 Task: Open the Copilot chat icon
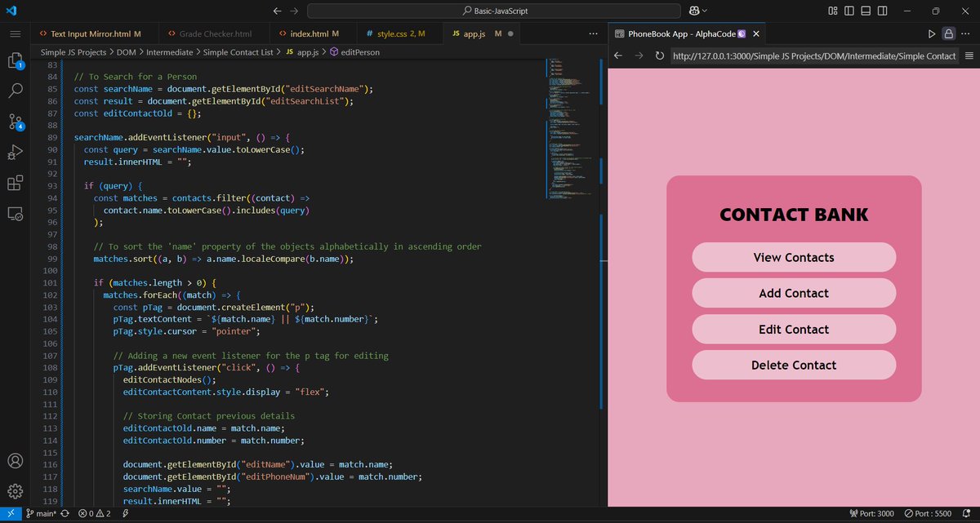click(694, 11)
